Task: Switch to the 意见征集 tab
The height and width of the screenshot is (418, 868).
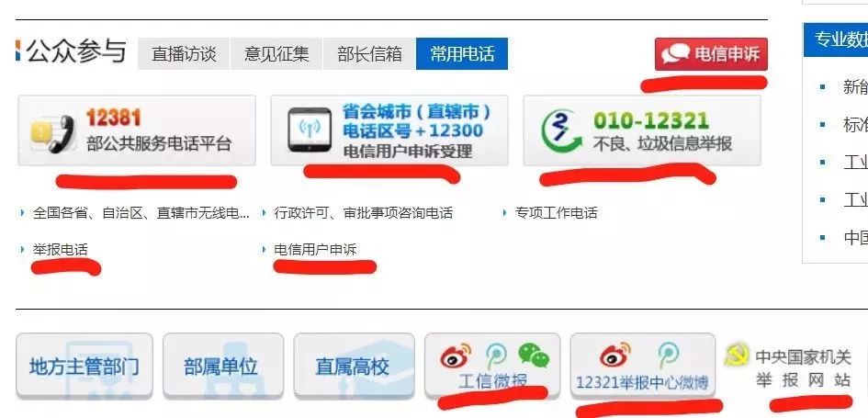Action: click(276, 53)
